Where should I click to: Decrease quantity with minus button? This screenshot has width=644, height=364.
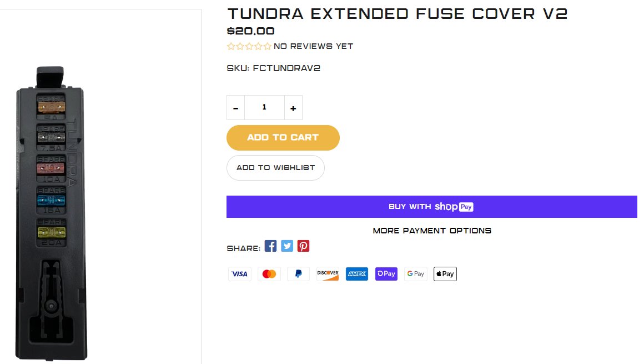[236, 108]
